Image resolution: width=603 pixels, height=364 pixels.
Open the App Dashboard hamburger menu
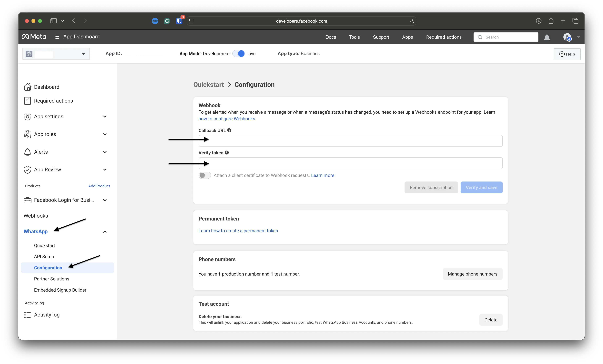[x=57, y=37]
